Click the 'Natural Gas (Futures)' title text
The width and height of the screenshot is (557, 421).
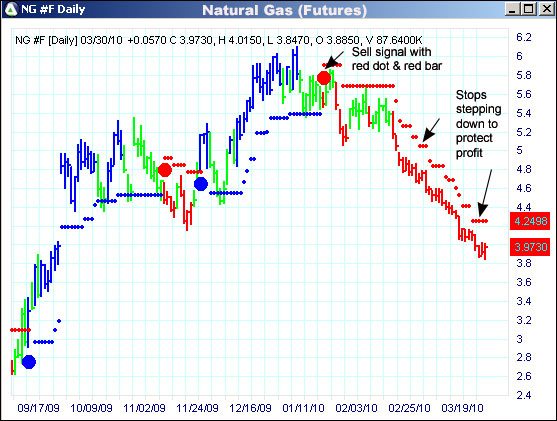284,10
